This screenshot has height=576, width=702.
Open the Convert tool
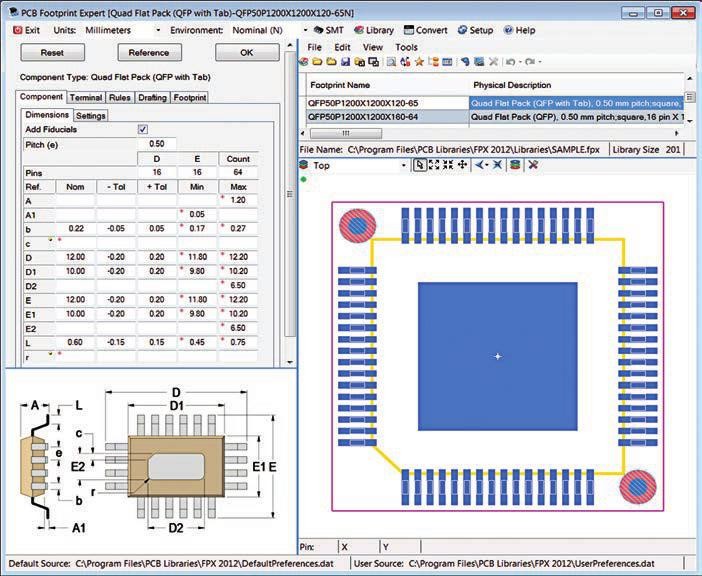pyautogui.click(x=425, y=30)
